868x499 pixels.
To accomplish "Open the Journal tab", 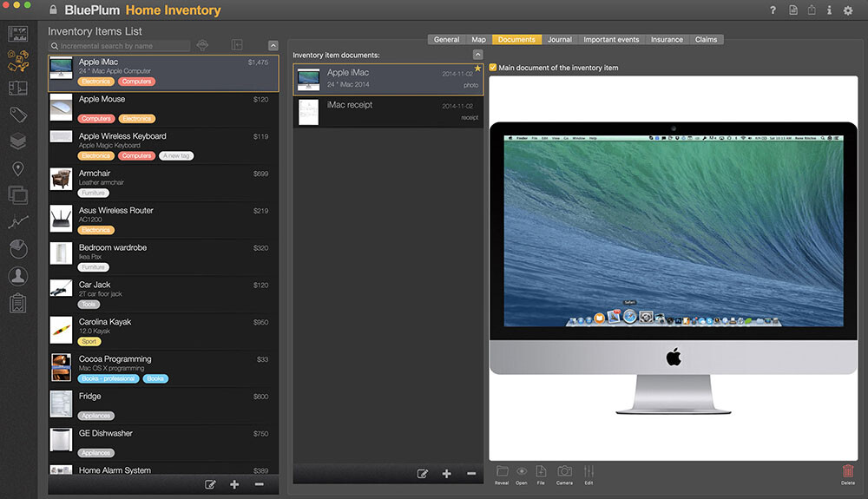I will (560, 39).
